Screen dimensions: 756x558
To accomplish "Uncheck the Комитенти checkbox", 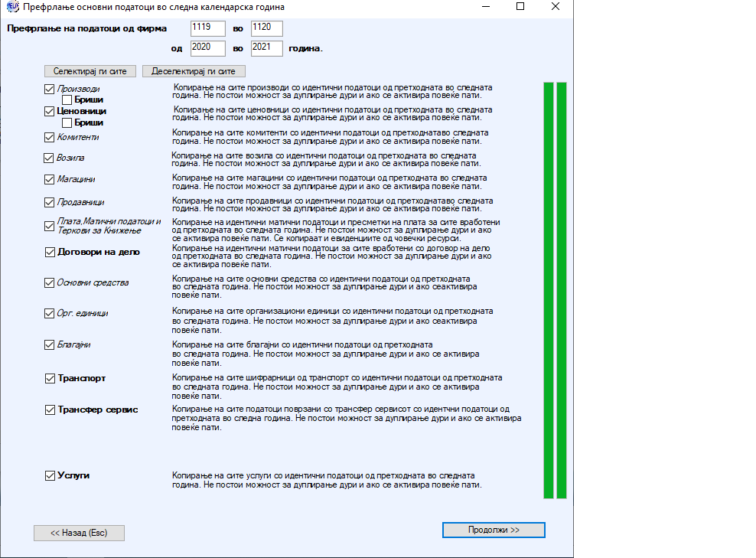I will click(x=49, y=138).
